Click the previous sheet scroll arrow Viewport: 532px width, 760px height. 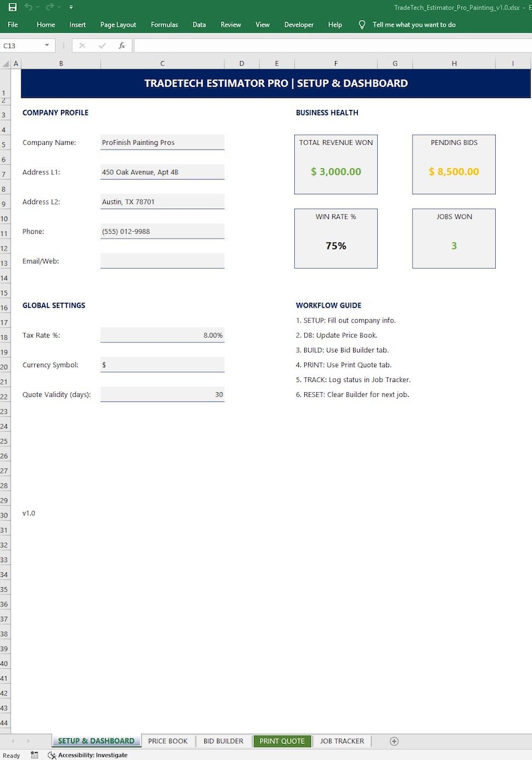[13, 741]
